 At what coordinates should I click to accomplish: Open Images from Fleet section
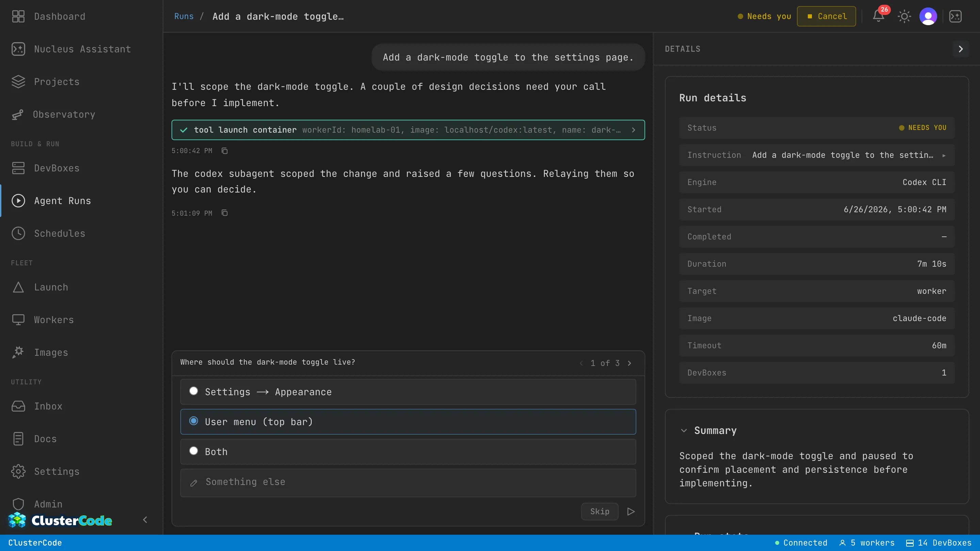click(51, 352)
